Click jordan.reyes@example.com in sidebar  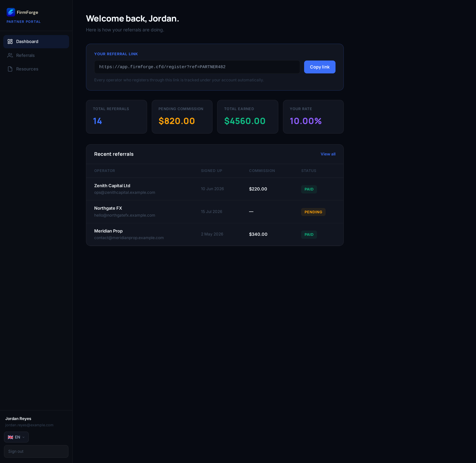(29, 425)
